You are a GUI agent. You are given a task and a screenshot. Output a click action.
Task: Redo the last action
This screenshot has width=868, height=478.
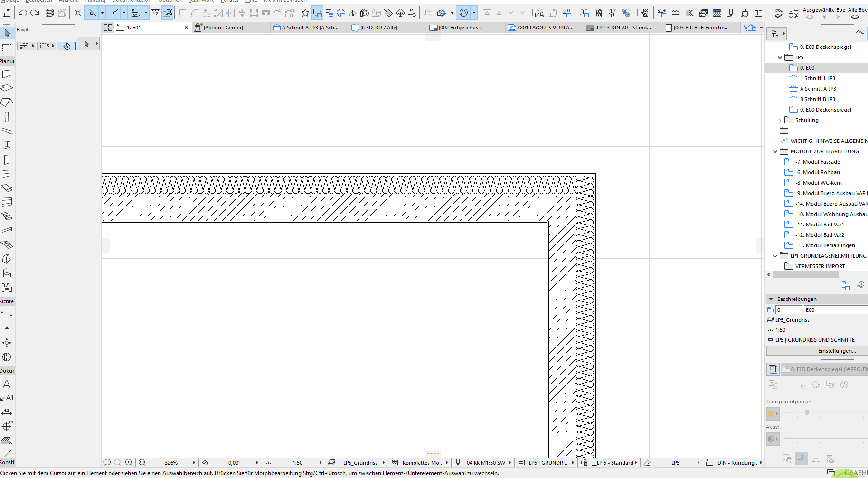click(x=35, y=13)
